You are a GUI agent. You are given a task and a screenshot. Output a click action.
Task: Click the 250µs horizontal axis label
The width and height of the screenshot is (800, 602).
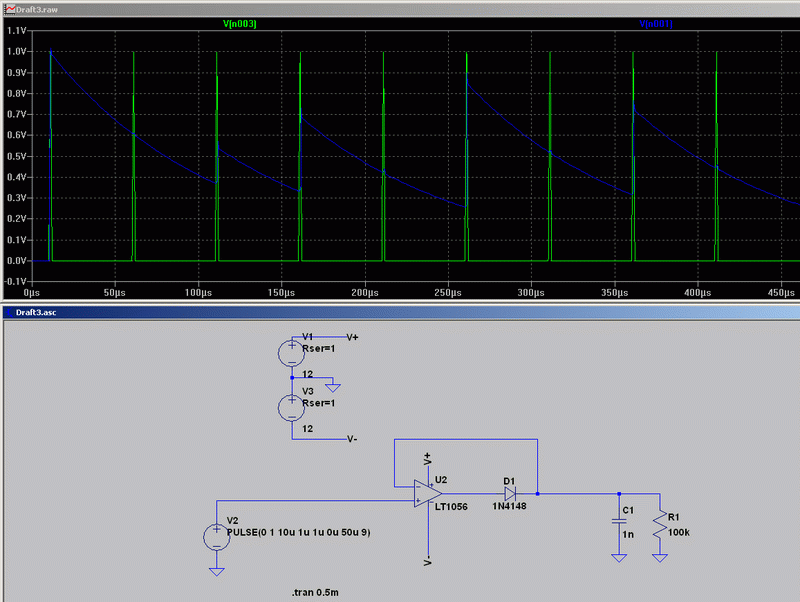pyautogui.click(x=448, y=293)
